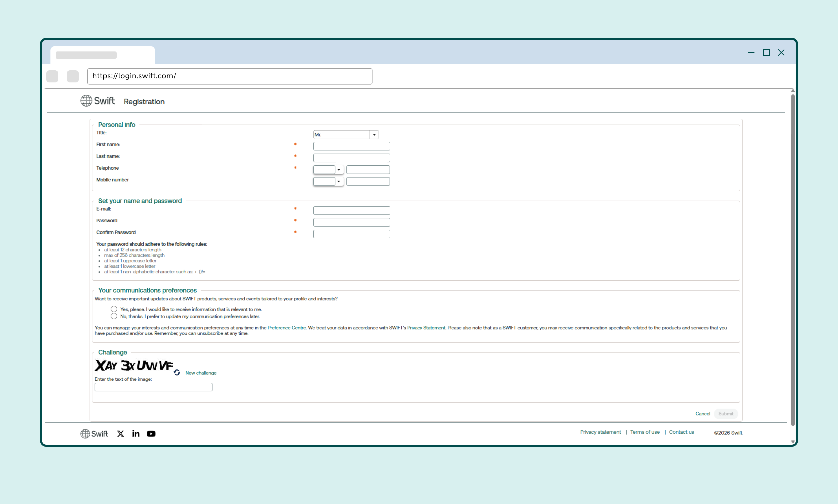The width and height of the screenshot is (838, 504).
Task: Click '©2026 Swift' copyright text
Action: click(x=728, y=433)
